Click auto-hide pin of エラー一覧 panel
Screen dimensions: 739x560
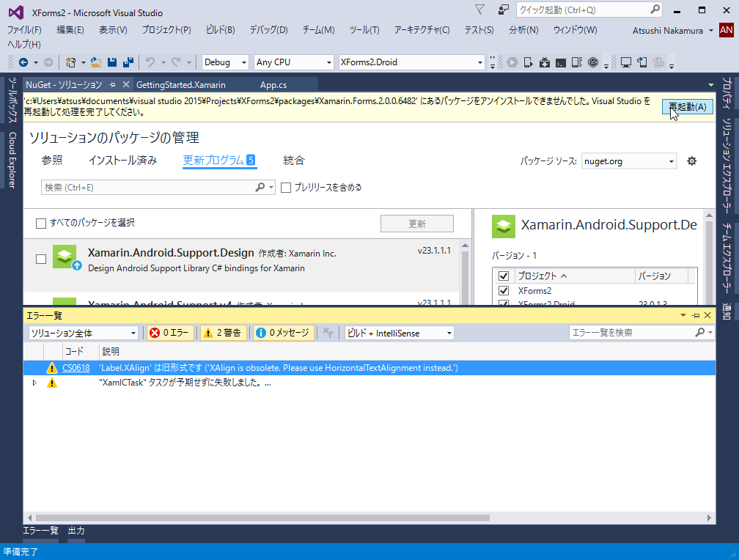tap(696, 315)
